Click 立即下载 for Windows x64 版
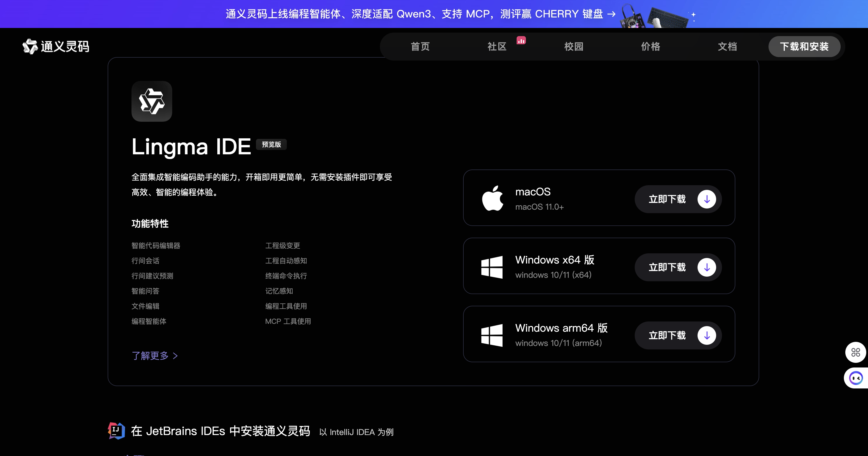This screenshot has width=868, height=456. (667, 268)
